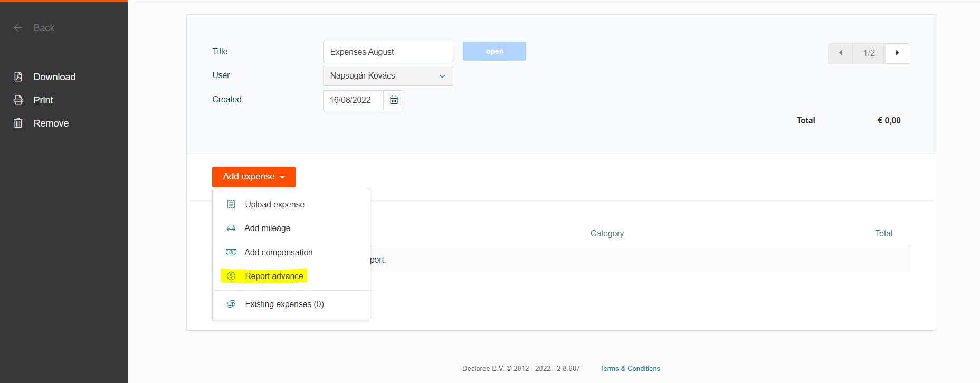Choose Add mileage from the menu

267,228
